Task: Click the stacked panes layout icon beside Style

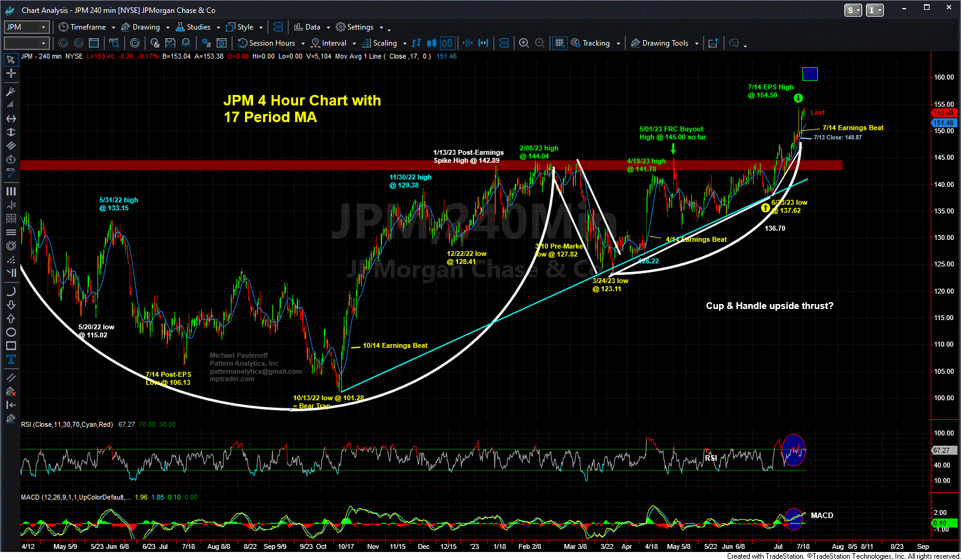Action: (278, 27)
